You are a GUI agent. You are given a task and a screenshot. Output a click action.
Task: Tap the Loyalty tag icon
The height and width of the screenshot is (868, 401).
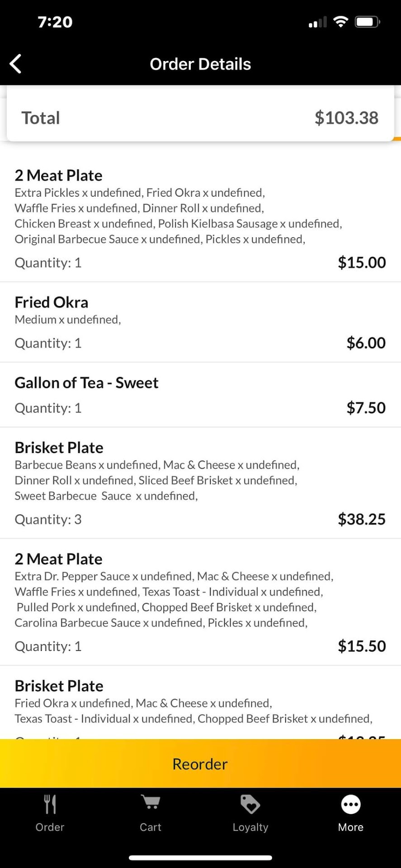pyautogui.click(x=250, y=804)
